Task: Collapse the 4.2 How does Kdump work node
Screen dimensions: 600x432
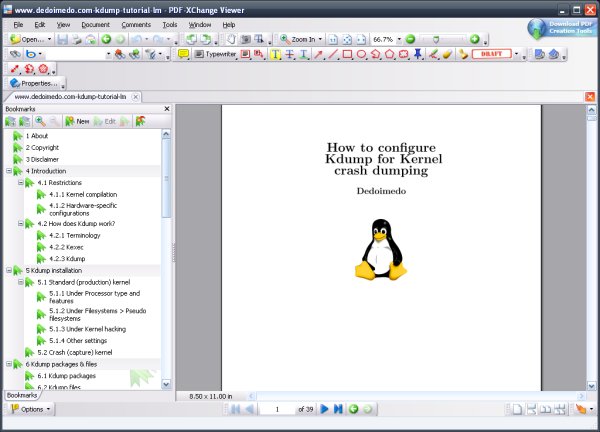Action: click(20, 223)
